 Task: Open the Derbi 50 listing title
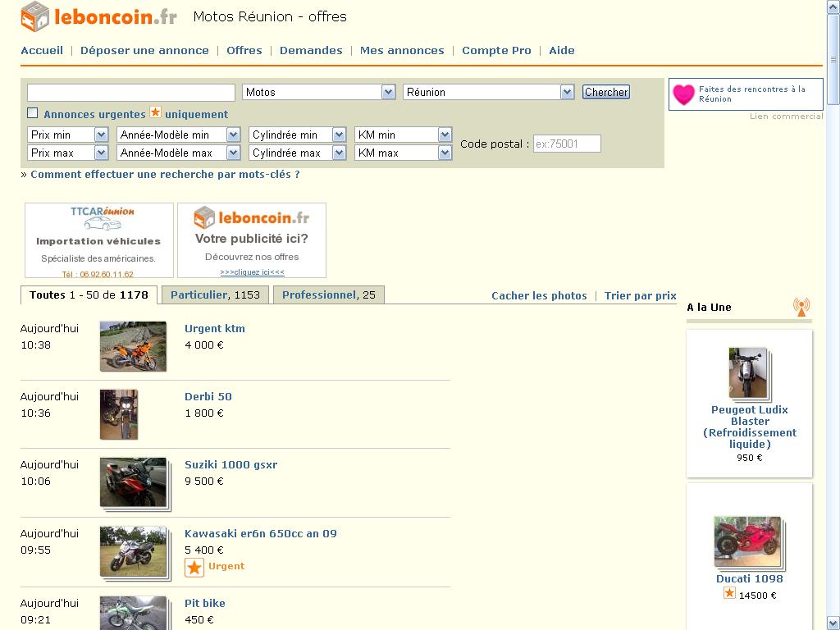coord(208,397)
